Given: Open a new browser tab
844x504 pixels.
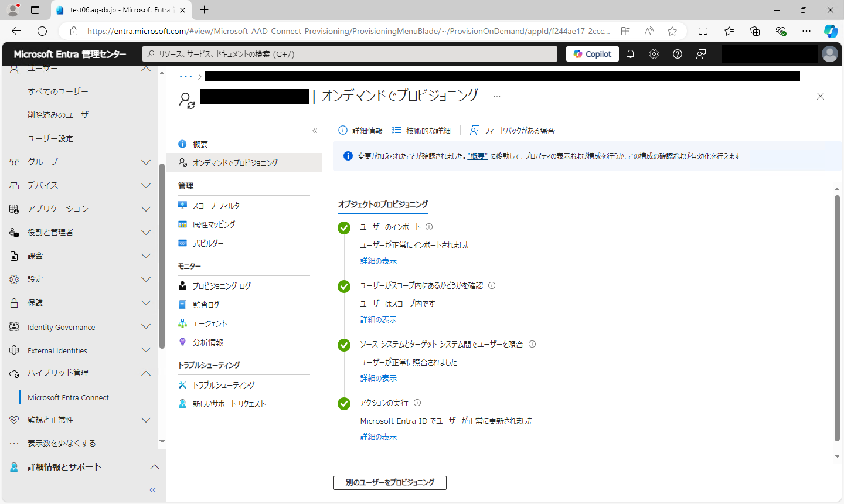Looking at the screenshot, I should [204, 10].
